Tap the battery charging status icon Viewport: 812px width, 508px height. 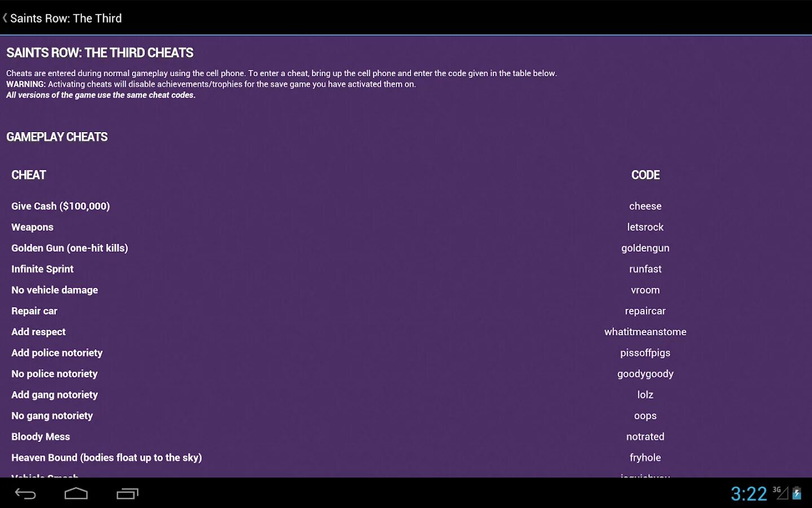797,493
